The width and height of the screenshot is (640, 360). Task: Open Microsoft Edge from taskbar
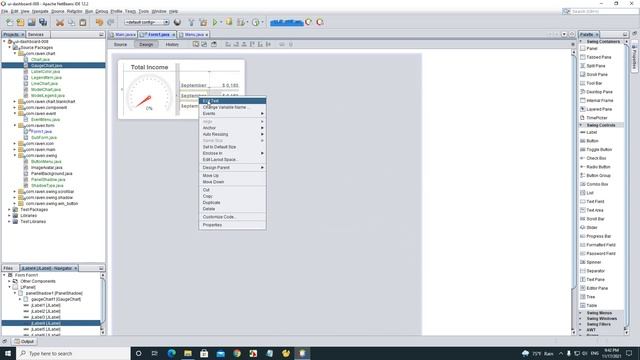pos(171,353)
